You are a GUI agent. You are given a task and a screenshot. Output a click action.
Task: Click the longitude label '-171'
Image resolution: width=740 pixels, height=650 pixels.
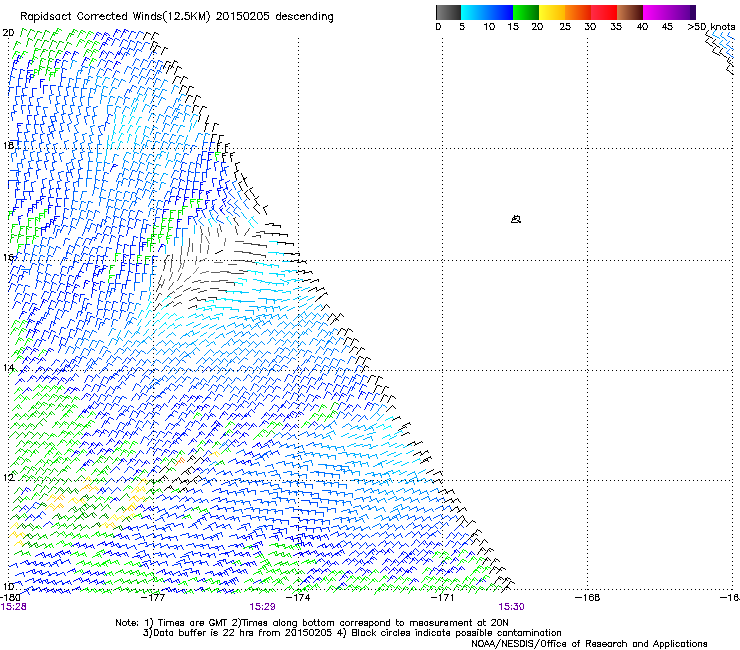442,598
